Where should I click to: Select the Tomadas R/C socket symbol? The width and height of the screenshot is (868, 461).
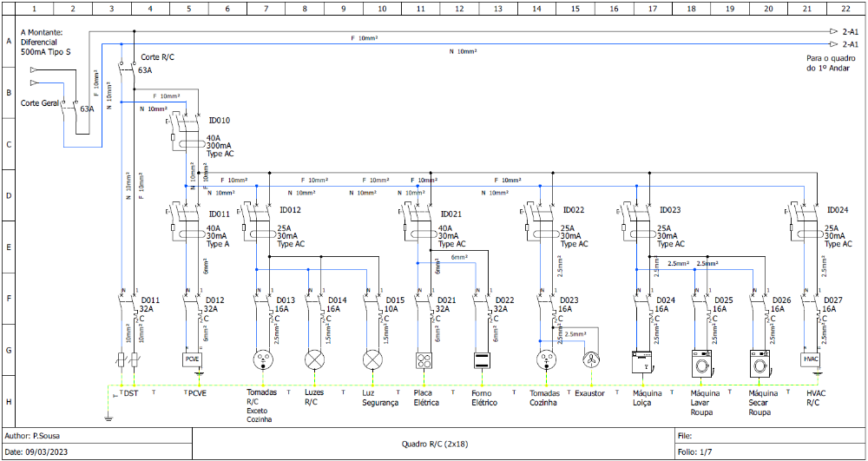[x=261, y=359]
